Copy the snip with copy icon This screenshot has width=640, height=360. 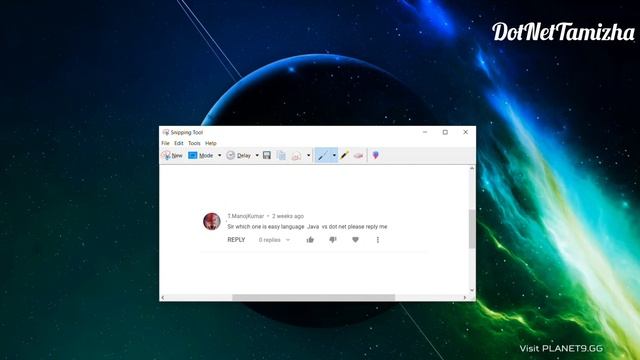click(x=281, y=155)
